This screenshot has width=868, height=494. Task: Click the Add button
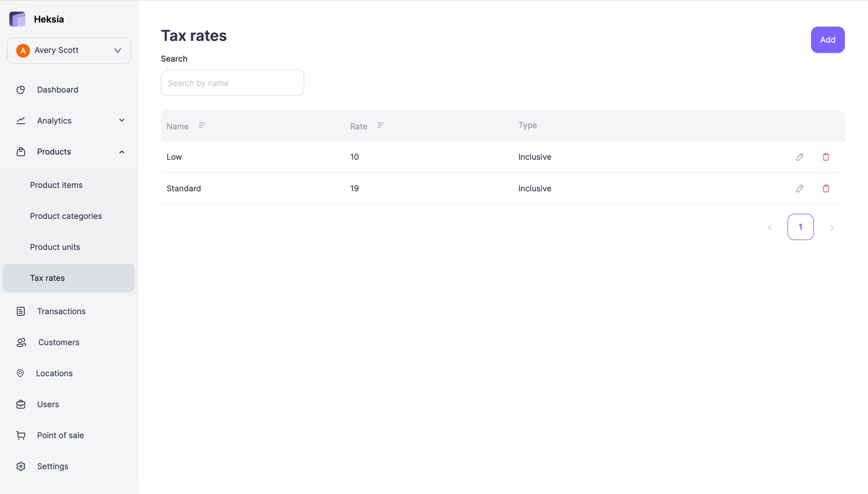pos(827,40)
